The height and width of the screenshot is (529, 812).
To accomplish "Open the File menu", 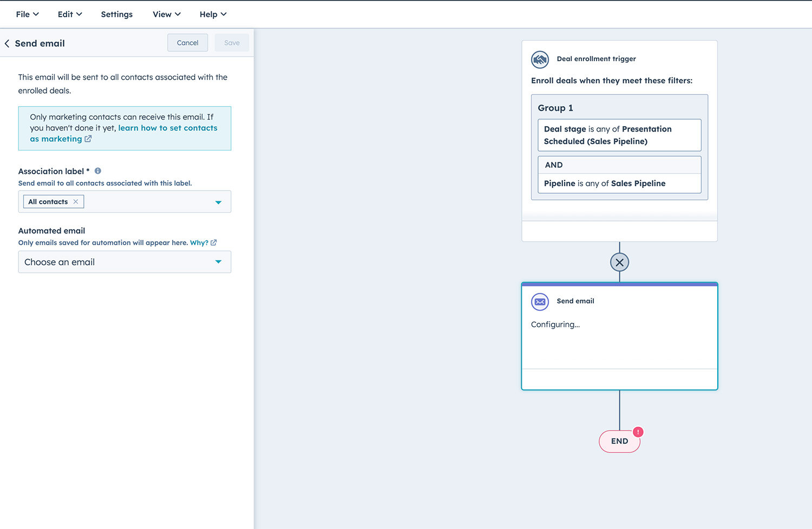I will pos(27,15).
